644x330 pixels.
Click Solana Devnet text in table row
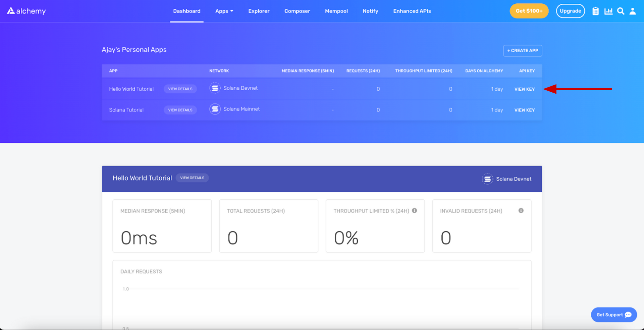coord(240,88)
